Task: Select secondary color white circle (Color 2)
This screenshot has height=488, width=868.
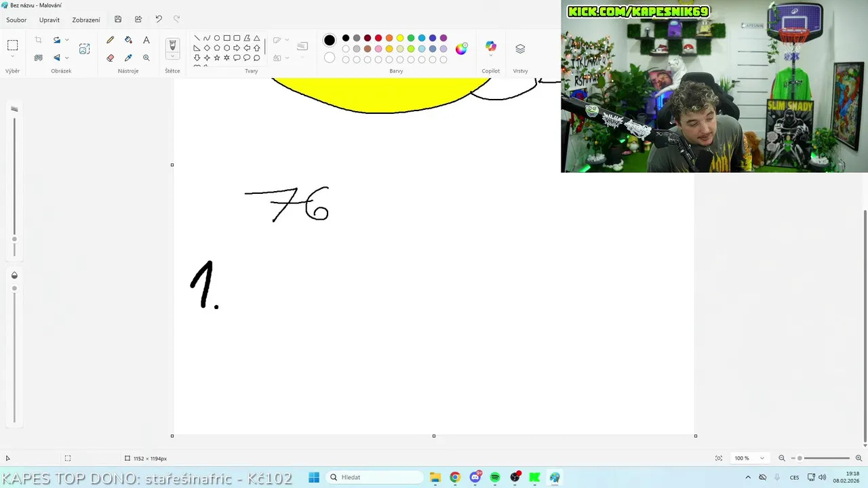Action: click(x=330, y=58)
